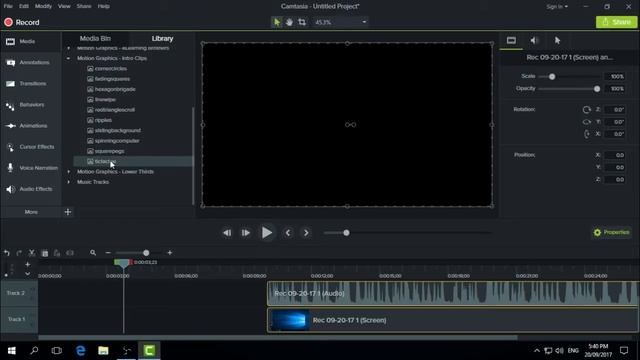The width and height of the screenshot is (640, 360).
Task: Open the Edit menu
Action: coord(24,6)
